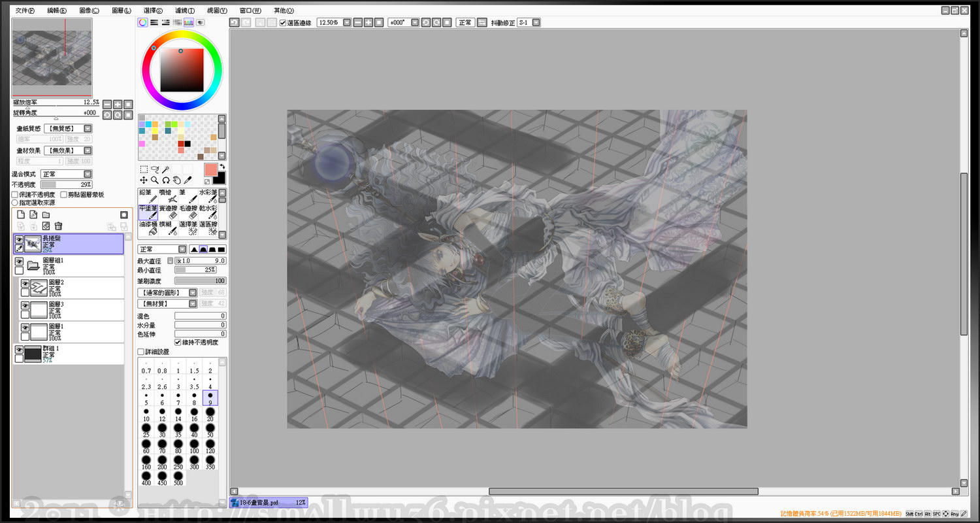Select the hand pan tool
The height and width of the screenshot is (523, 980).
tap(176, 180)
